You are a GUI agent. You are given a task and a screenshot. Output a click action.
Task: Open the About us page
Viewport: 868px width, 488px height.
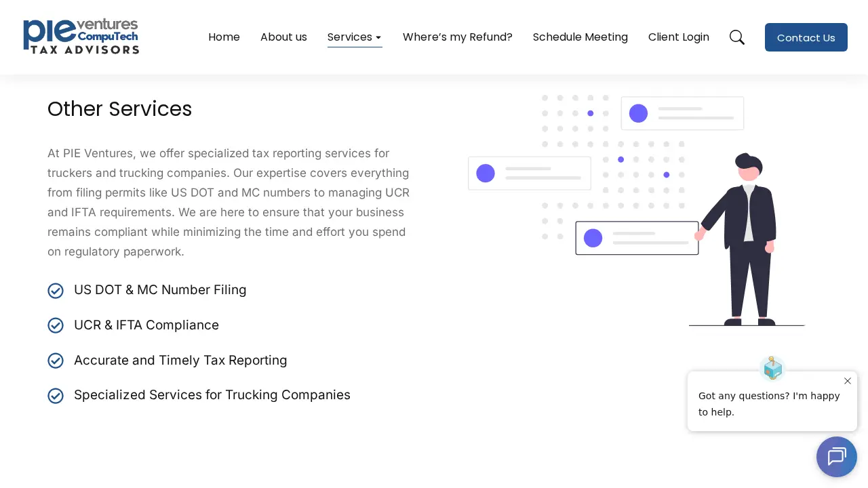tap(283, 37)
